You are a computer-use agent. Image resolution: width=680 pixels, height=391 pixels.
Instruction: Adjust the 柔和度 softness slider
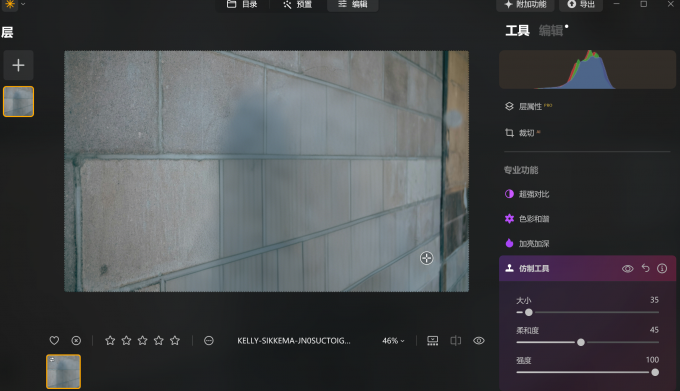pyautogui.click(x=587, y=342)
